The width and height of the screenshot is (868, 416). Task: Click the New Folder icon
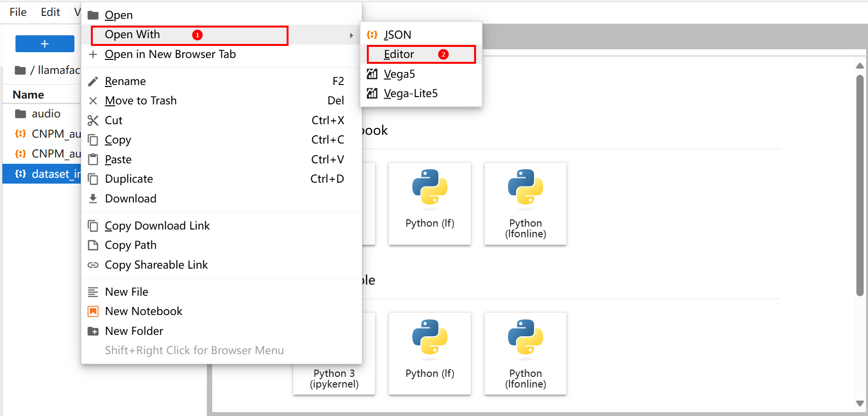(93, 331)
